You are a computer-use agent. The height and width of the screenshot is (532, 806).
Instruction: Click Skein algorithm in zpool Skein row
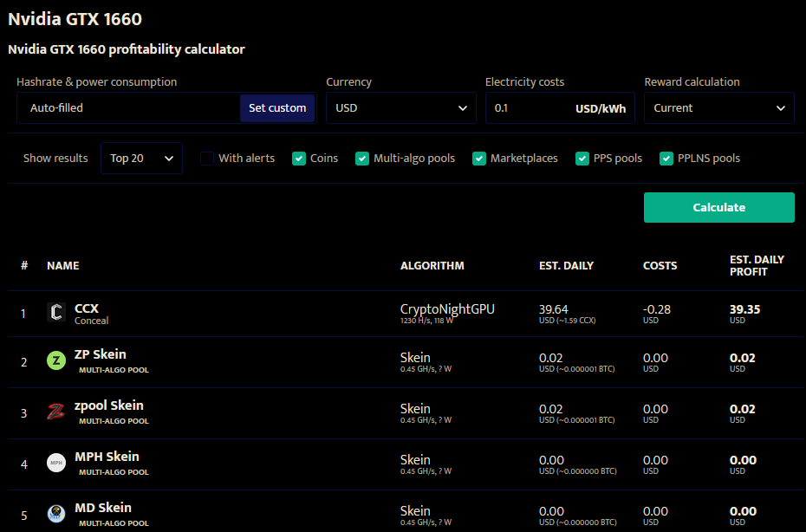pyautogui.click(x=415, y=409)
